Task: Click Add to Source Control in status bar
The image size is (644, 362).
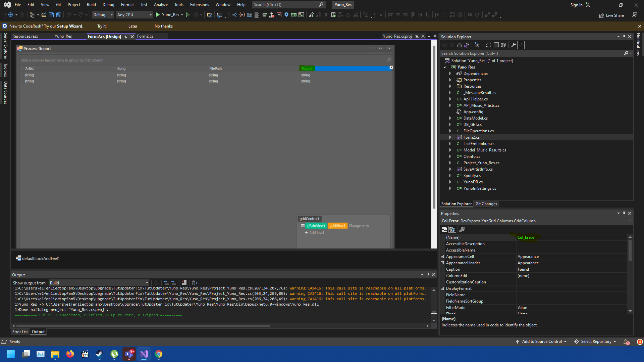Action: tap(541, 342)
